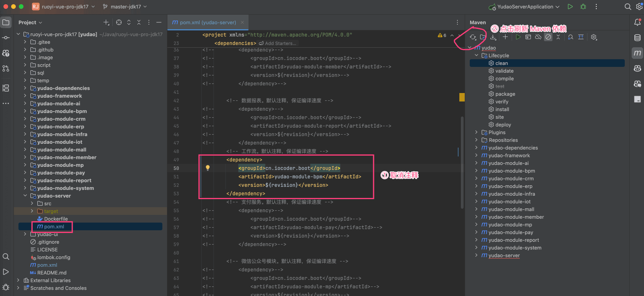Select the compile lifecycle goal in Maven
This screenshot has height=296, width=644.
504,79
